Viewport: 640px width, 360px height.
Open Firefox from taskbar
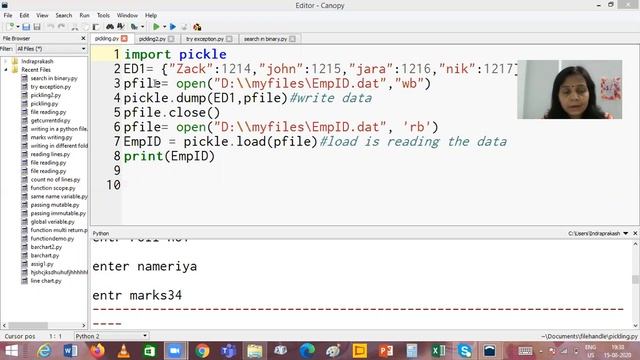coord(97,351)
